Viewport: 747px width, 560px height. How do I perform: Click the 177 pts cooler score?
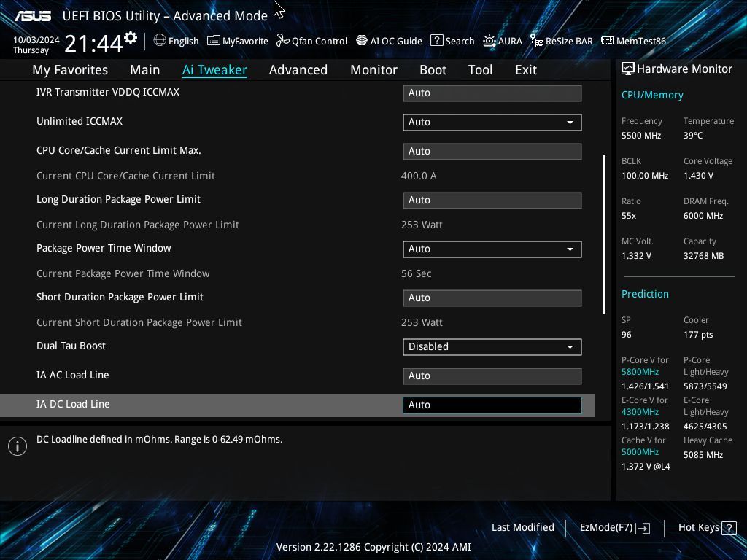698,334
